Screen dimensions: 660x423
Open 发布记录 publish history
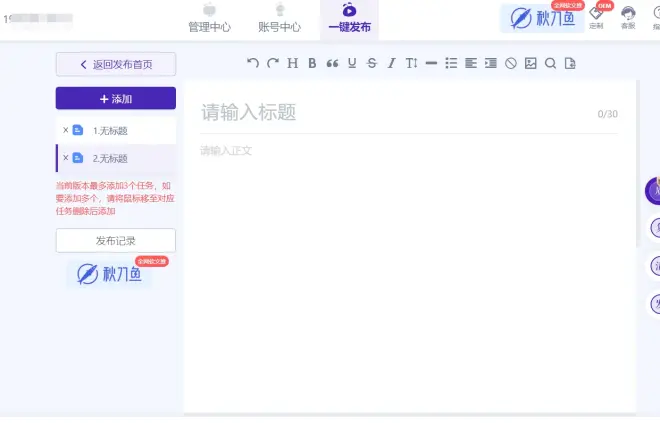pyautogui.click(x=116, y=241)
